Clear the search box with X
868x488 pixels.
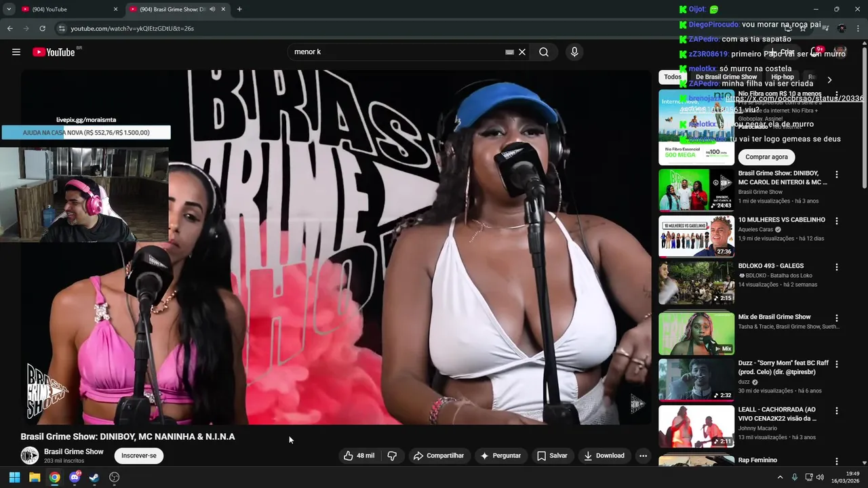pos(522,52)
